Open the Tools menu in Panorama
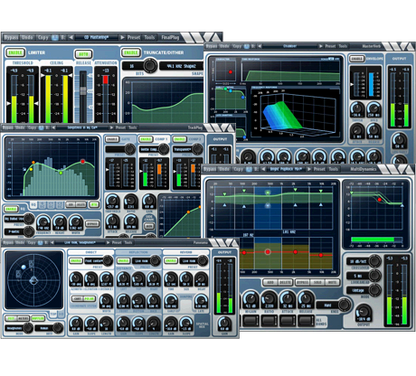Viewport: 416px width, 376px height. [x=128, y=242]
